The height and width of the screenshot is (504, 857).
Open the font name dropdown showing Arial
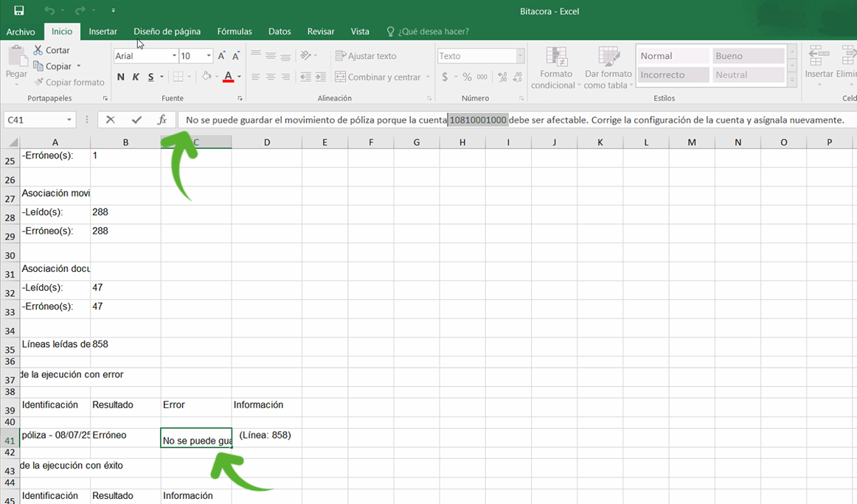(x=174, y=56)
